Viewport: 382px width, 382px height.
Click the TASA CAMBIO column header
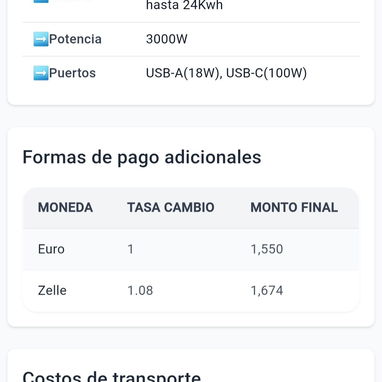(171, 208)
